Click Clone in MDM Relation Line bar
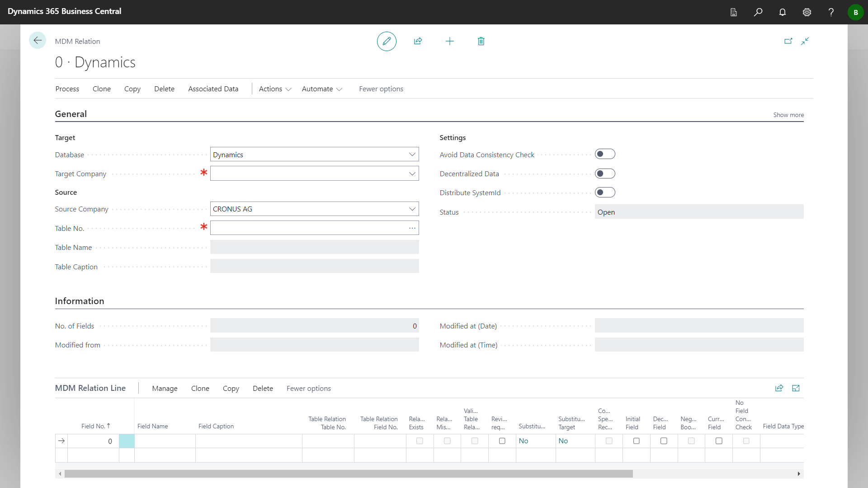 pos(200,389)
